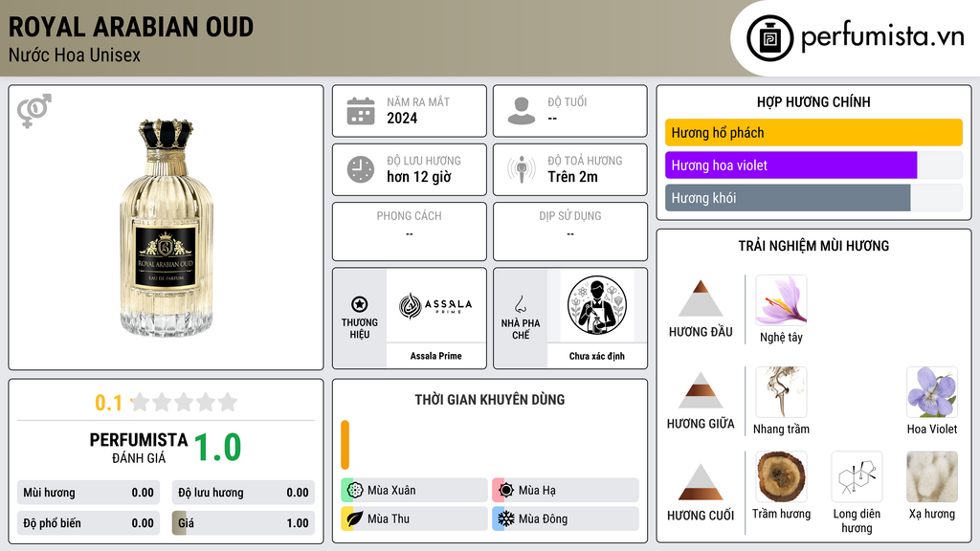Click the Phong cách box

410,231
